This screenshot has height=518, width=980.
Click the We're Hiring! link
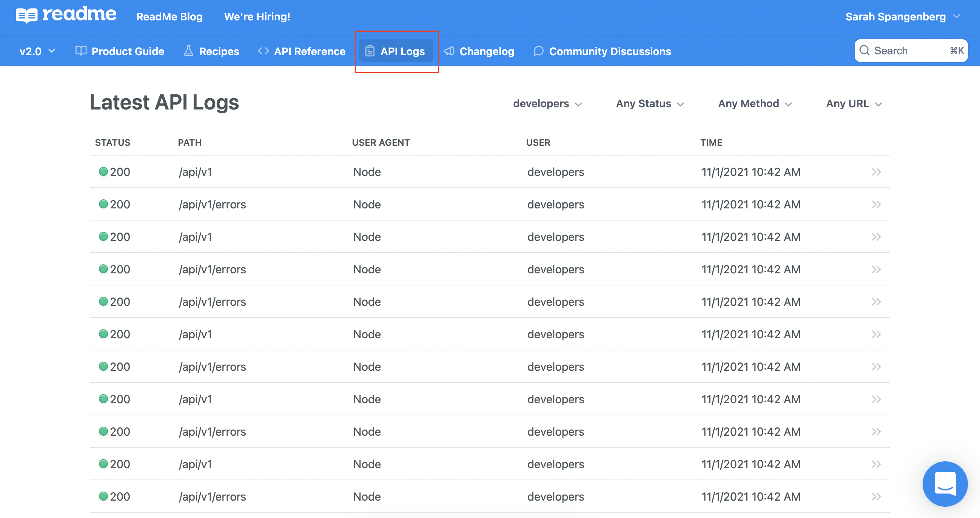[257, 17]
